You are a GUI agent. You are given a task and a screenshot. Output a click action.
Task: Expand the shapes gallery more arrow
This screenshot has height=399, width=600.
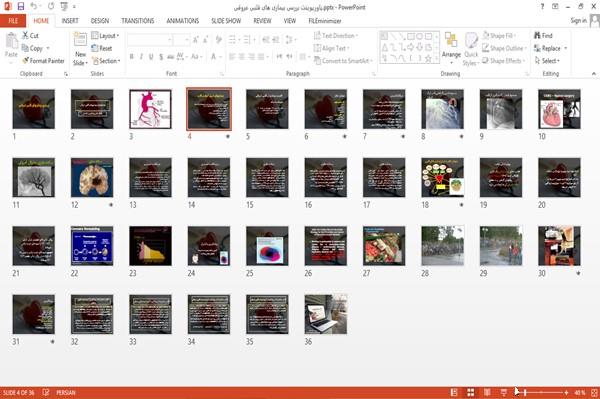point(437,59)
